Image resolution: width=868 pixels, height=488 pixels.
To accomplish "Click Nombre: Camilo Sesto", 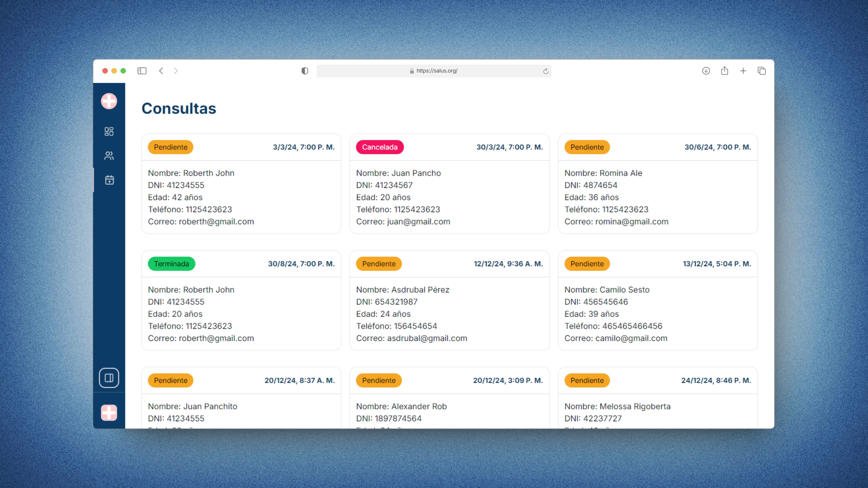I will (607, 290).
